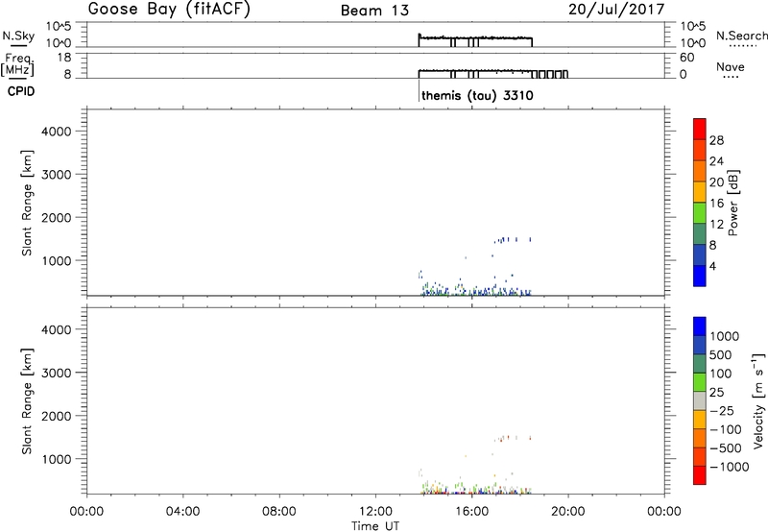Click blue echo cluster near 1500 km in power panel
The image size is (768, 532).
point(513,240)
